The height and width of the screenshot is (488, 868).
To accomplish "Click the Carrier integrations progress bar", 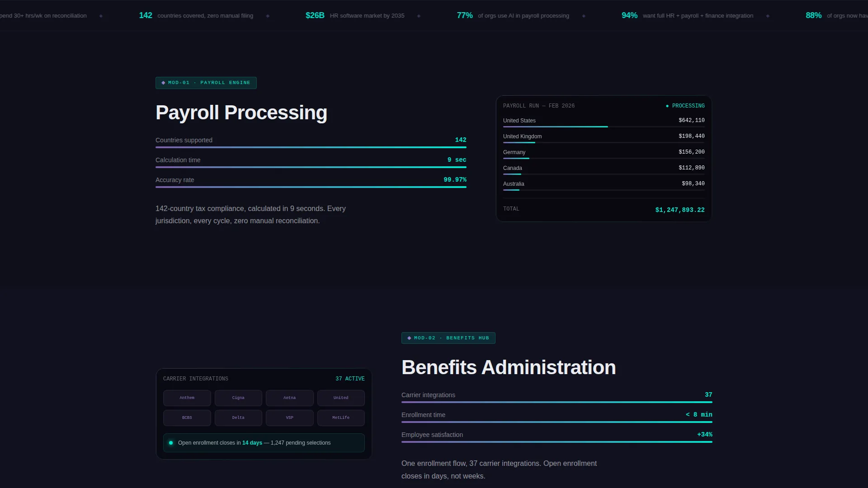I will click(x=557, y=402).
